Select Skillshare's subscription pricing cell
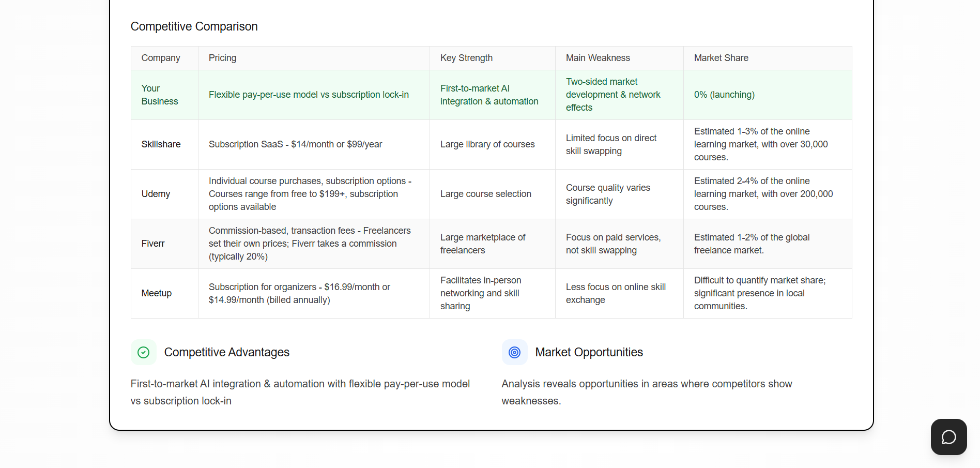Screen dimensions: 980x468 pyautogui.click(x=295, y=144)
